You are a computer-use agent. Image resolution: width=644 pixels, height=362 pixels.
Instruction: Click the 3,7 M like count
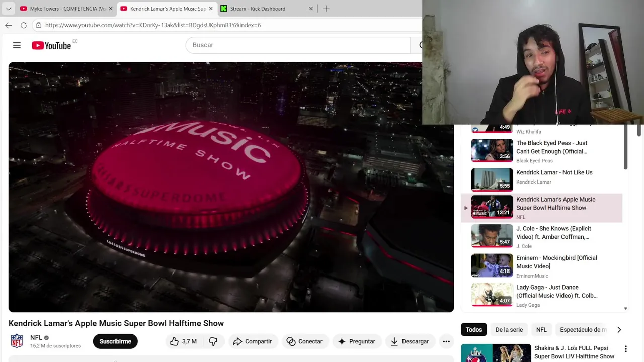189,341
